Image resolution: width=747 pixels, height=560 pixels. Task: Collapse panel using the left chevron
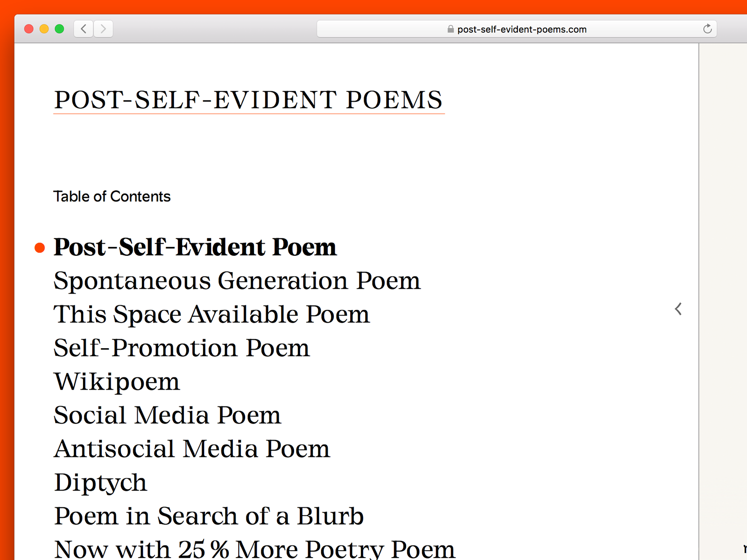[x=678, y=309]
